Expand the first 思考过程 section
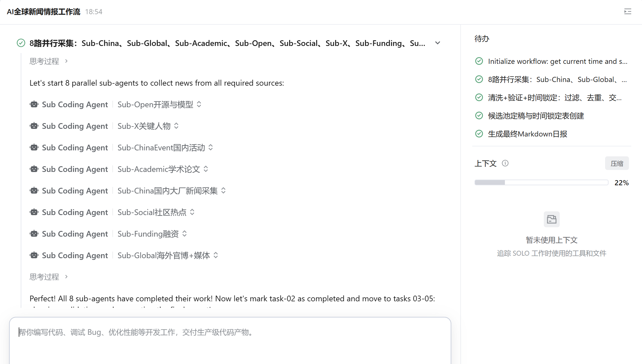The height and width of the screenshot is (364, 642). (49, 61)
